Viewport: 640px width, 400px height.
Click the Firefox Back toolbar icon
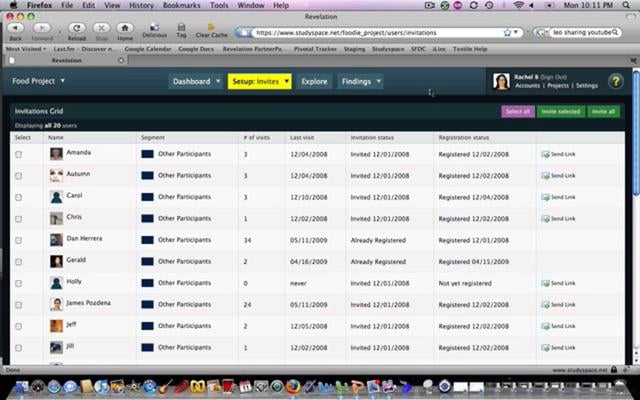(16, 28)
